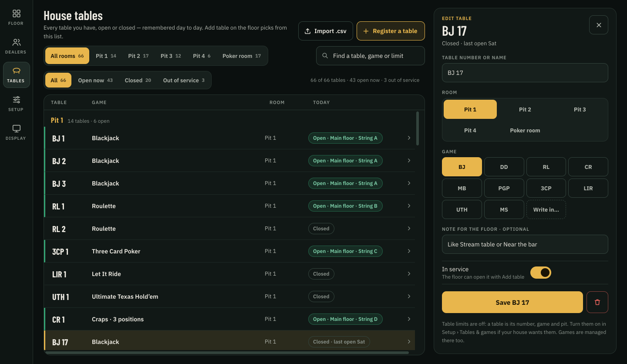Show only Open now tables

coord(95,80)
